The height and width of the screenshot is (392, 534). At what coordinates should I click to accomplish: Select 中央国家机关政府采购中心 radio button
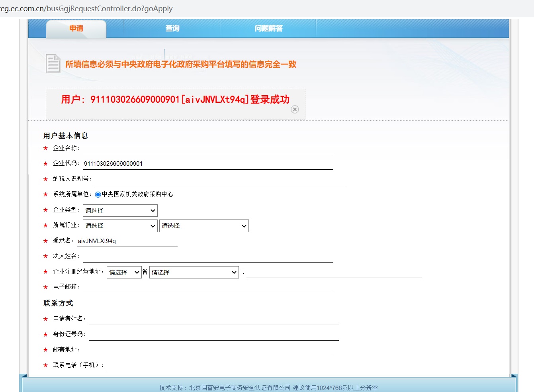pyautogui.click(x=98, y=195)
